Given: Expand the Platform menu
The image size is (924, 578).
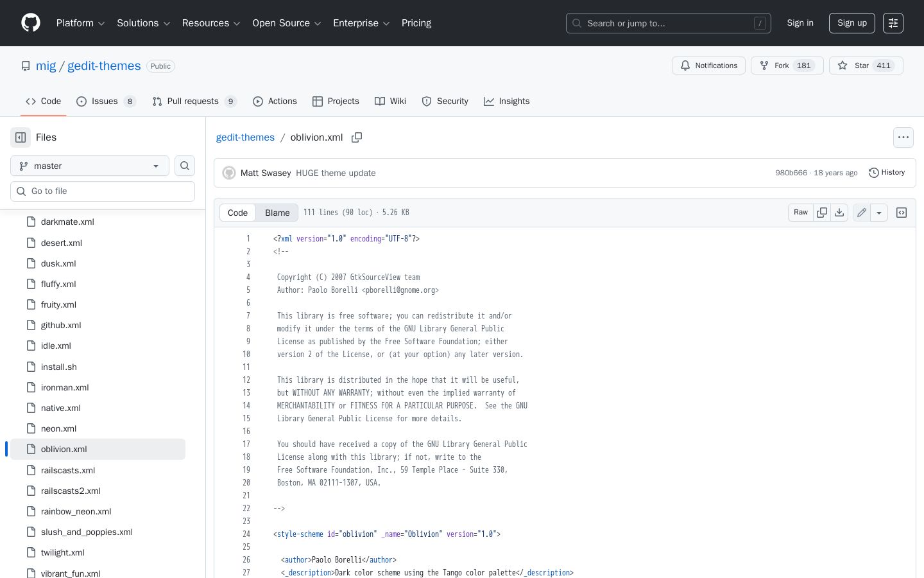Looking at the screenshot, I should (80, 23).
